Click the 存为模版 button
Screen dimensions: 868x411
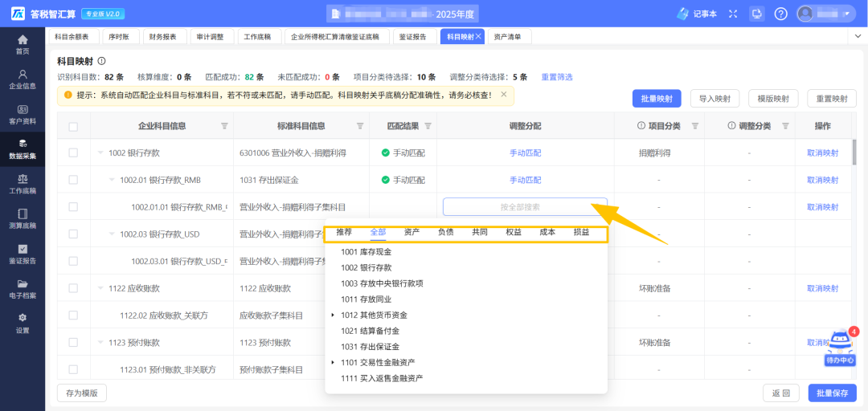[x=82, y=393]
